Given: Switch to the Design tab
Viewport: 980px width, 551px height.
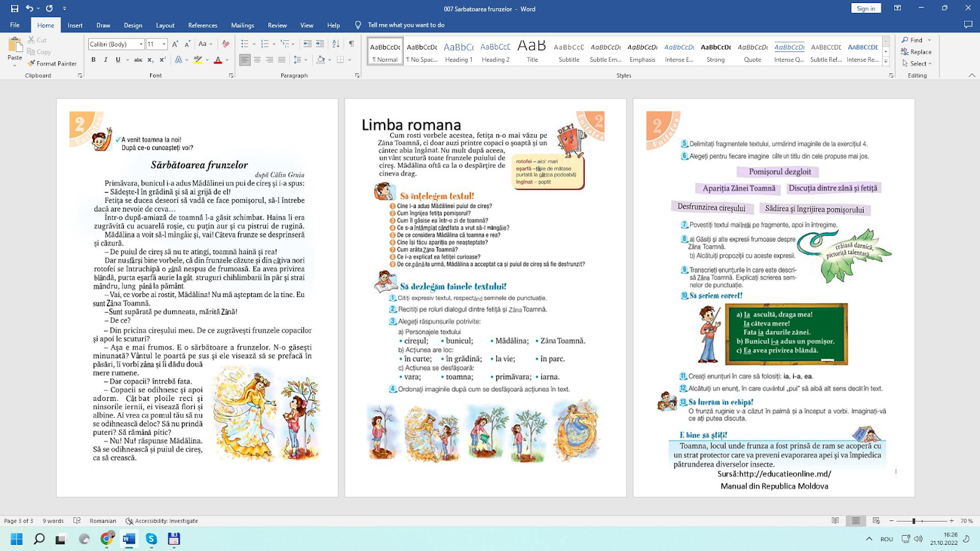Looking at the screenshot, I should (x=133, y=25).
